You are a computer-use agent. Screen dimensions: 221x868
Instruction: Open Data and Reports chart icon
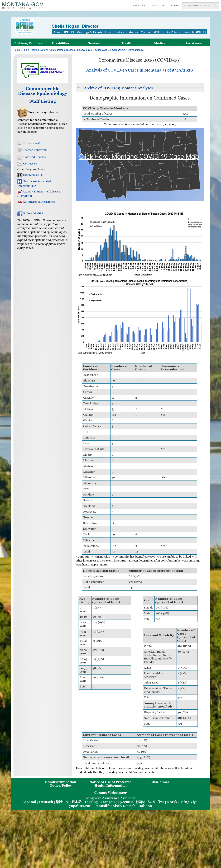pos(20,157)
